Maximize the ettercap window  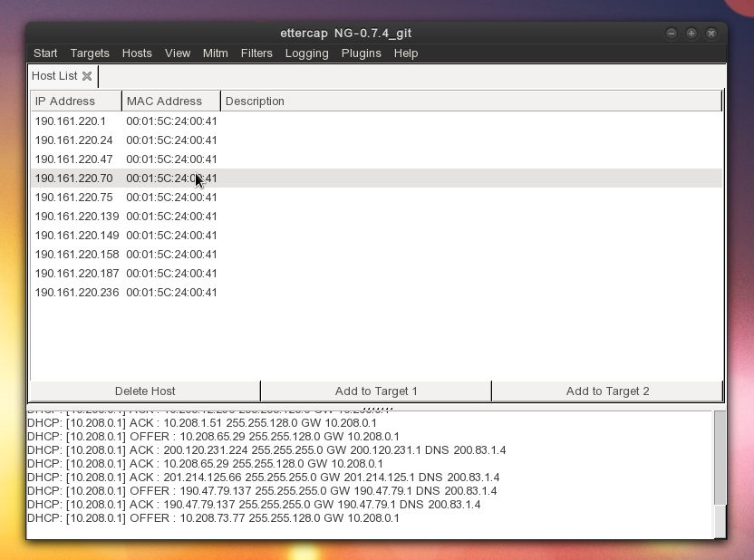coord(691,34)
